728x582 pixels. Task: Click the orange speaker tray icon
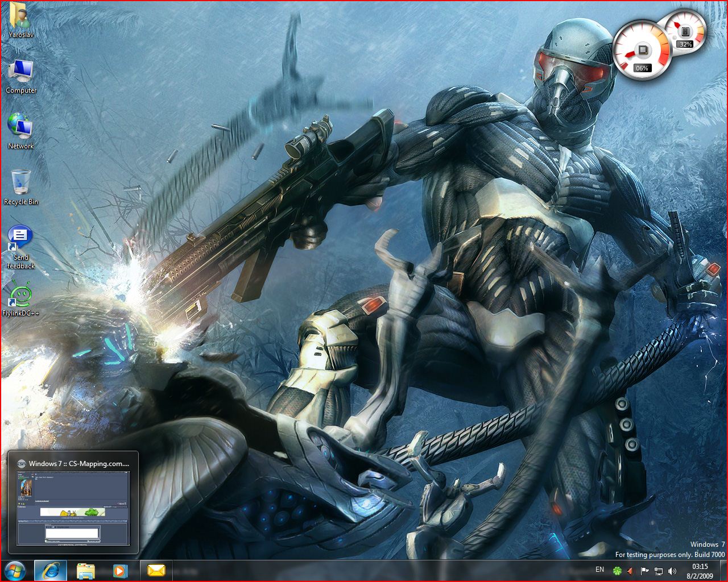pos(631,571)
